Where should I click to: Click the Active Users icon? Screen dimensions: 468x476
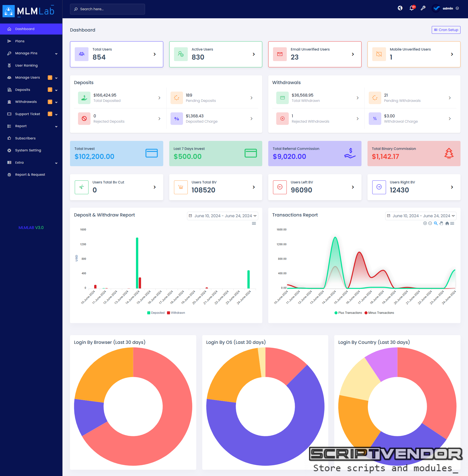point(181,54)
